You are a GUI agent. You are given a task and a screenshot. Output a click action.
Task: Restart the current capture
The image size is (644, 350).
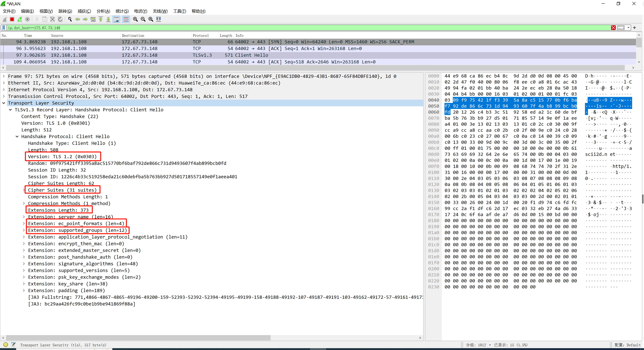20,19
